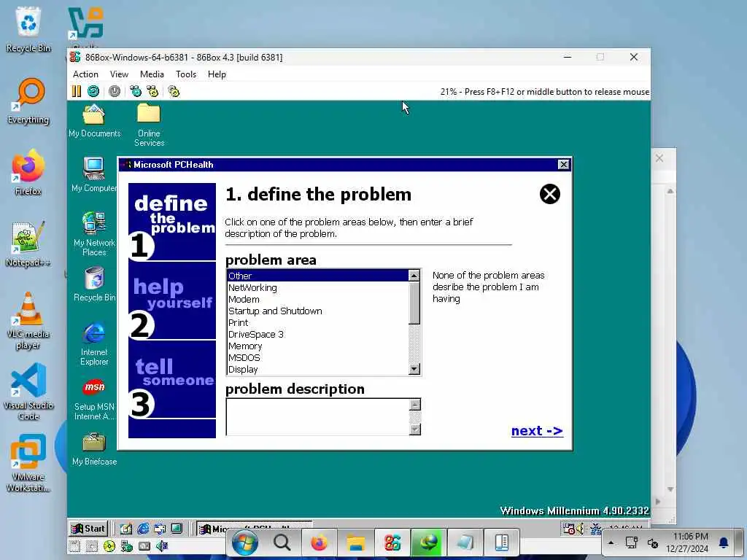Open guest Recycle Bin inside 86Box

click(94, 284)
